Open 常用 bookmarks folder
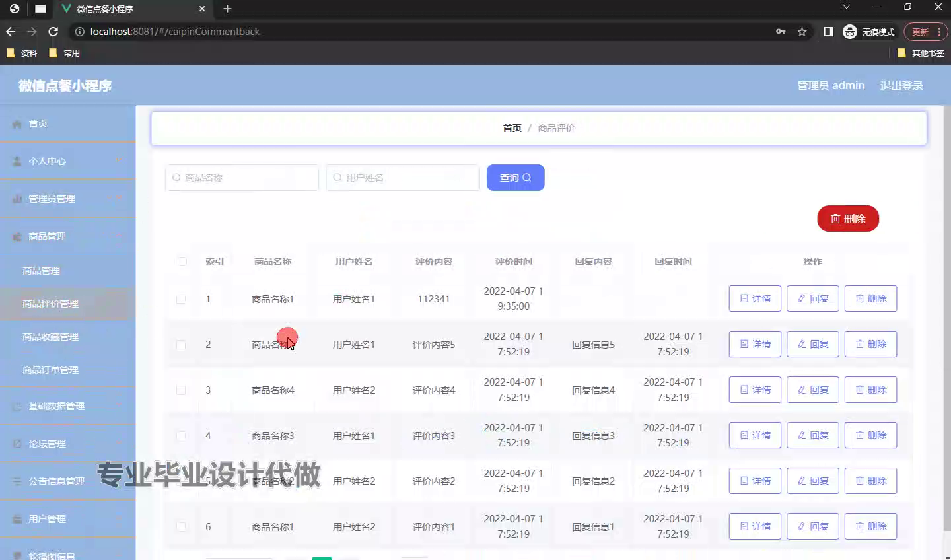The width and height of the screenshot is (951, 560). pyautogui.click(x=64, y=53)
